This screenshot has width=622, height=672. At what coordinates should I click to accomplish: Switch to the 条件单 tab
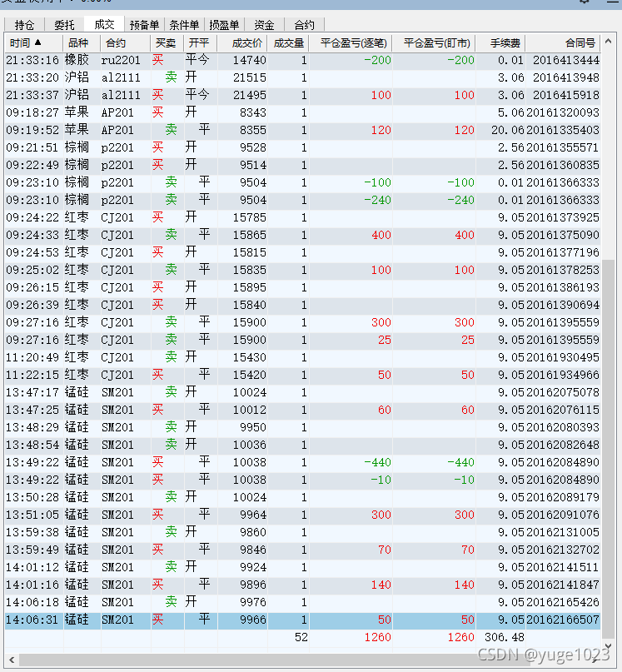pos(184,25)
